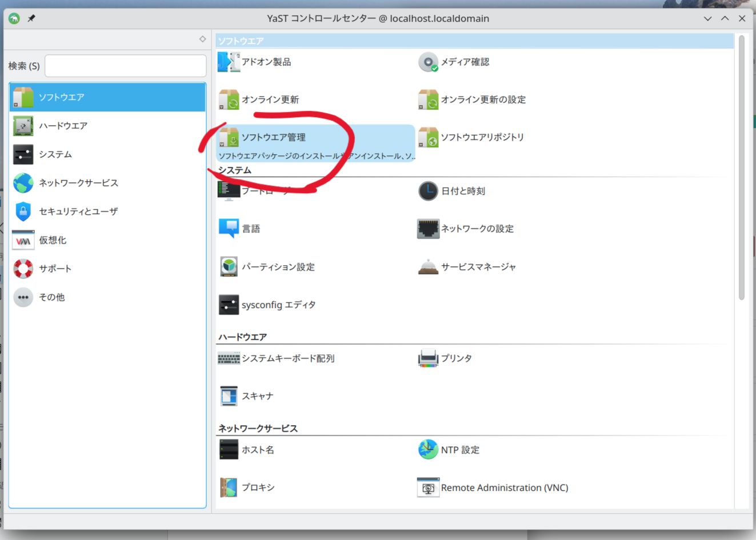Select サポート category in sidebar
The height and width of the screenshot is (540, 756).
point(107,269)
